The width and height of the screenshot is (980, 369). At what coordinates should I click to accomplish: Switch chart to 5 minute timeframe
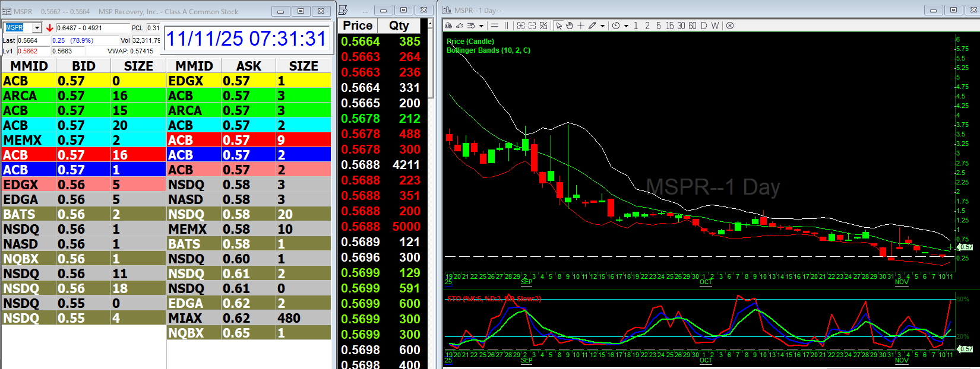[x=658, y=26]
